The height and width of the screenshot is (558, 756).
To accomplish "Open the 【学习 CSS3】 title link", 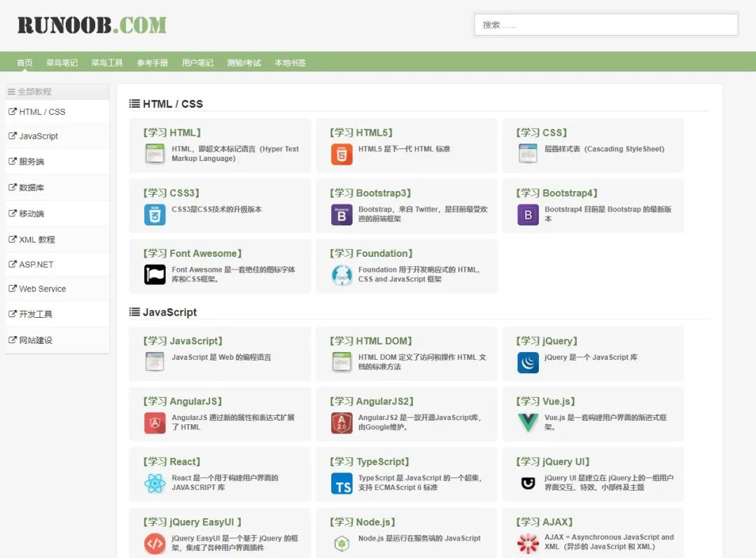I will click(x=171, y=193).
